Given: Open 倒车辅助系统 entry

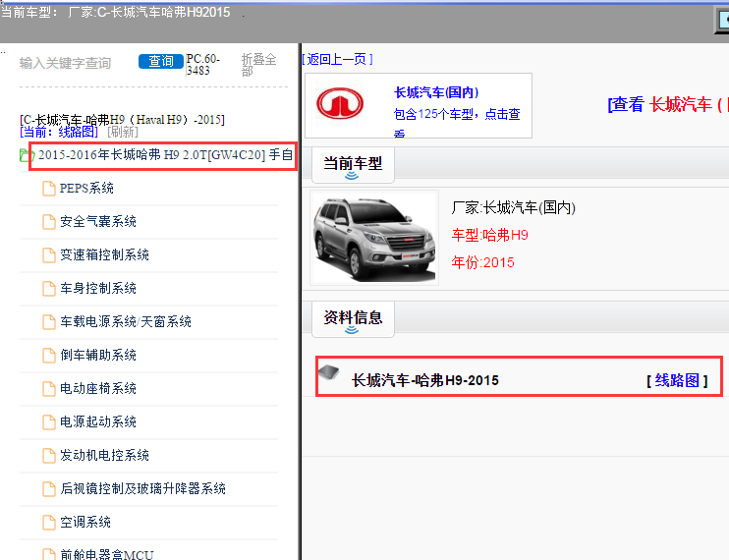Looking at the screenshot, I should pos(98,356).
